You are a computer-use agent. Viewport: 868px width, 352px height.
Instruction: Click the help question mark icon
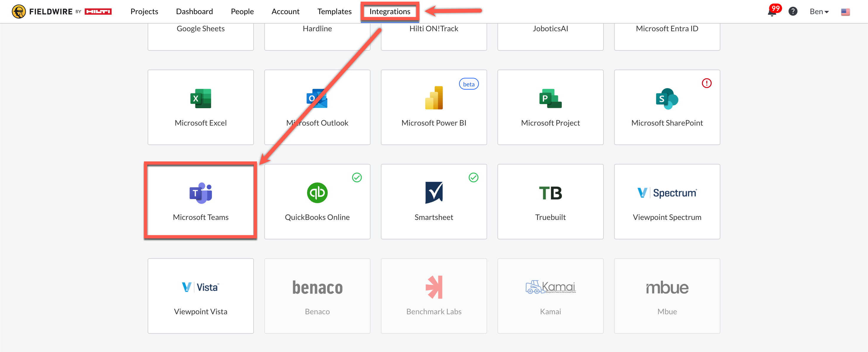[x=792, y=11]
